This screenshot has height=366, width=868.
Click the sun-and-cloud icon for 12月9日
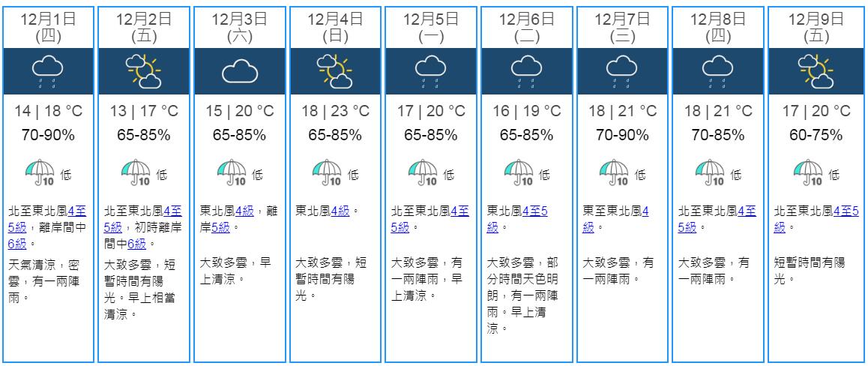[814, 70]
